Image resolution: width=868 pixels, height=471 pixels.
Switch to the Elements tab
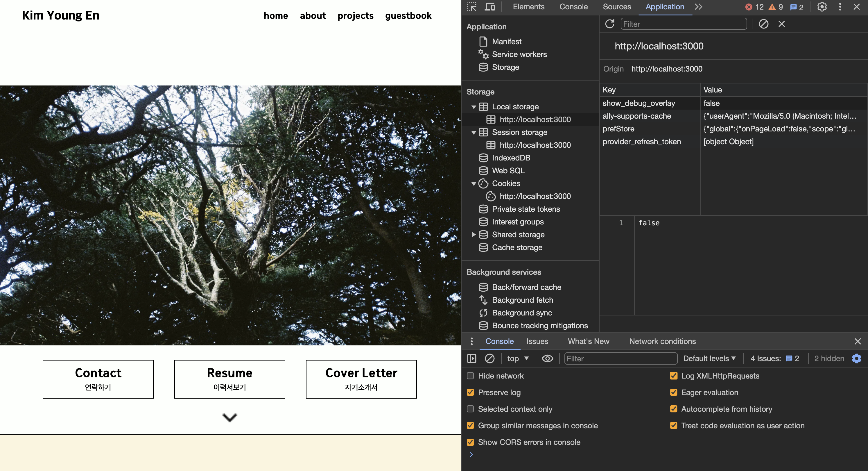(x=528, y=7)
